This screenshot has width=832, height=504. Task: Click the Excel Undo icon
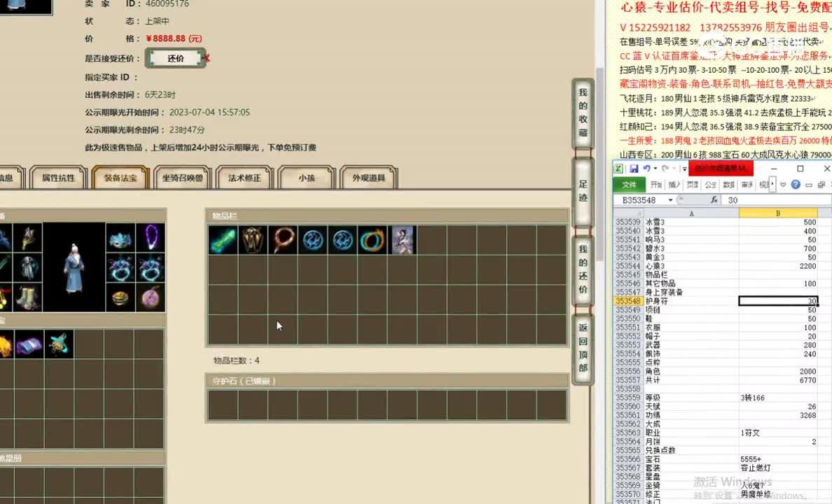[647, 168]
